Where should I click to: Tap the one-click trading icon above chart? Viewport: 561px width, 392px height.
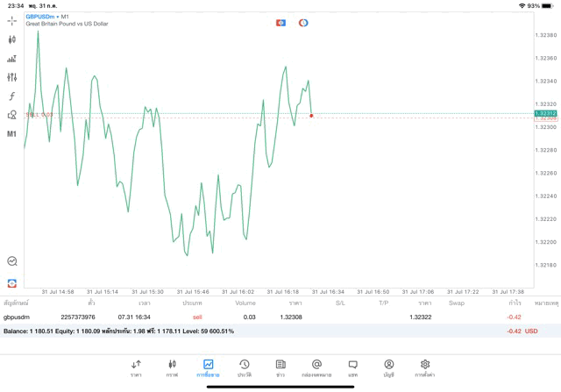[x=280, y=22]
